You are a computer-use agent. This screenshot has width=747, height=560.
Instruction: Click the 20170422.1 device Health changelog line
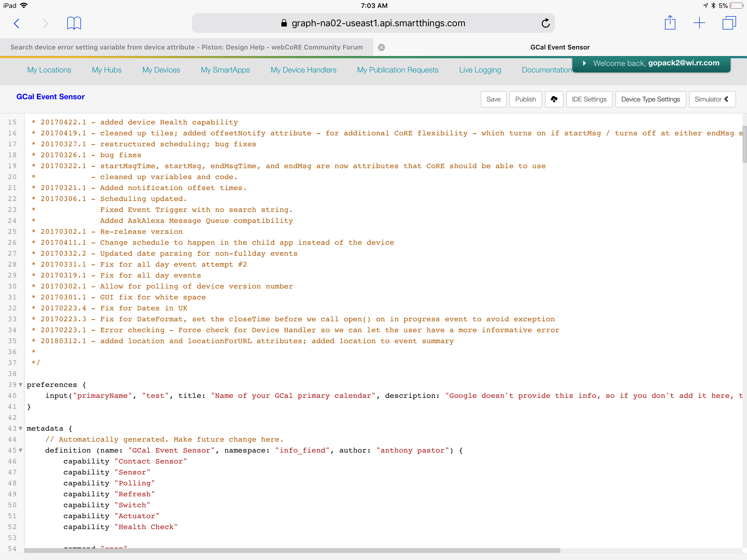coord(135,122)
